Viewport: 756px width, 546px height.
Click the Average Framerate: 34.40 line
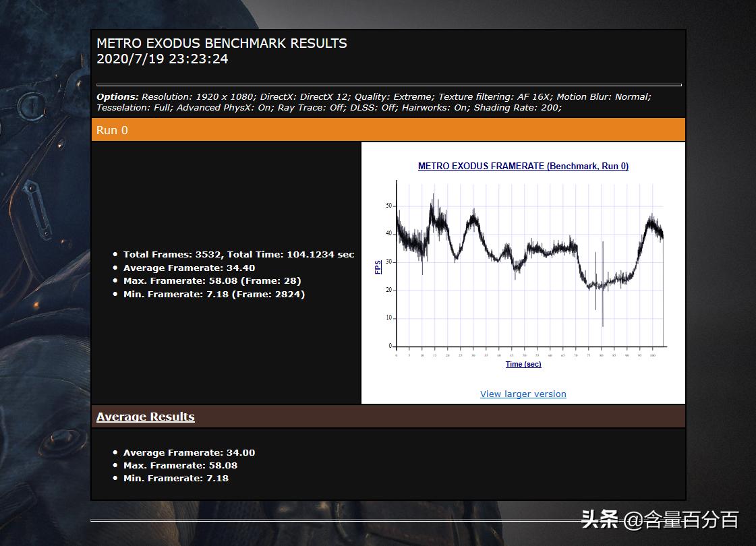point(187,268)
